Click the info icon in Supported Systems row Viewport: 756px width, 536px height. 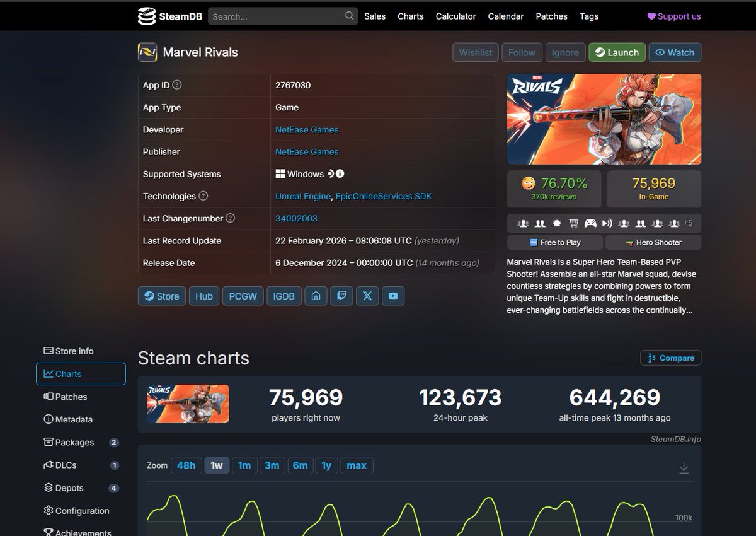pyautogui.click(x=340, y=173)
